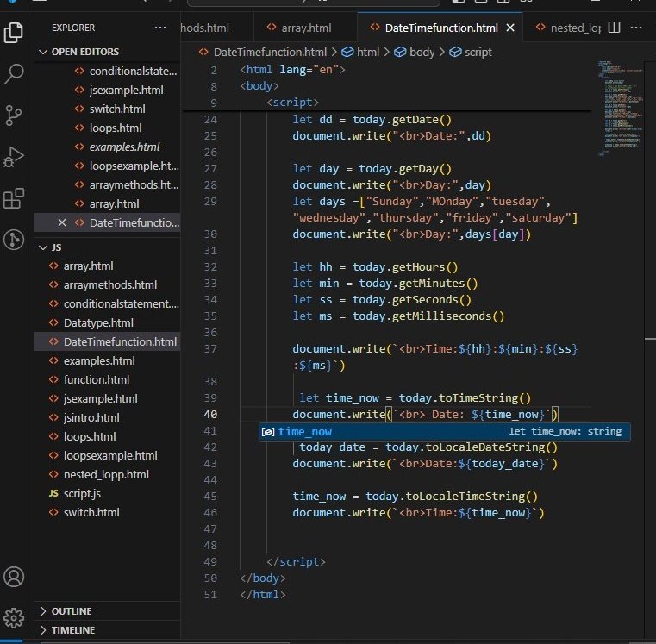Close DateTimefunctio... in Open Editors
Screen dimensions: 656x644
tap(62, 222)
